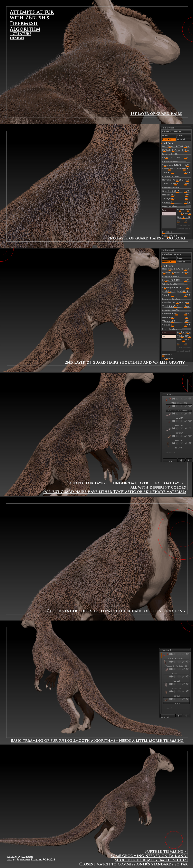This screenshot has height=868, width=193.
Task: Click Save in FiberMesh panel with Length 62.7179
Action: tap(184, 136)
